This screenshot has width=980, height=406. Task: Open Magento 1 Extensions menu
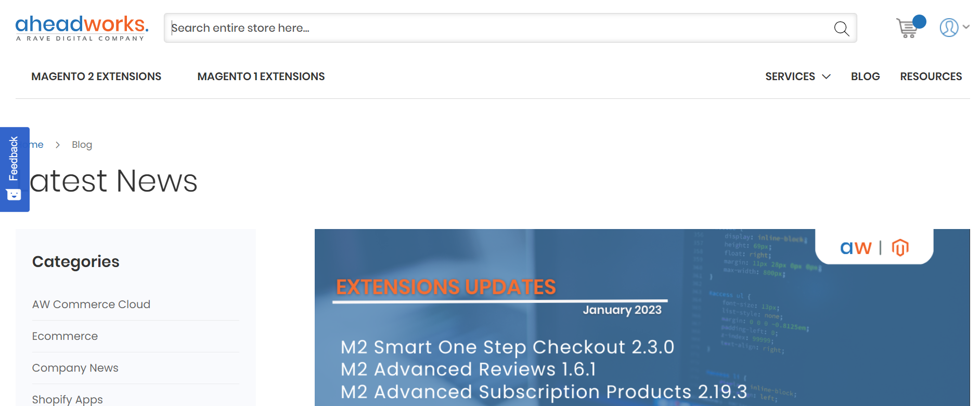261,77
